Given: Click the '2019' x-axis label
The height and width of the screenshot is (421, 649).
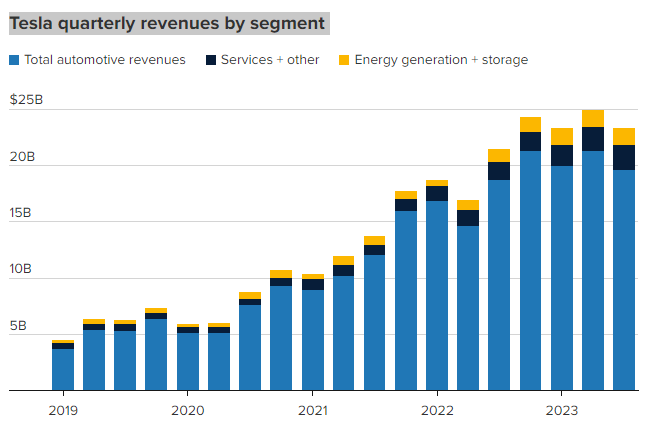Looking at the screenshot, I should tap(63, 411).
